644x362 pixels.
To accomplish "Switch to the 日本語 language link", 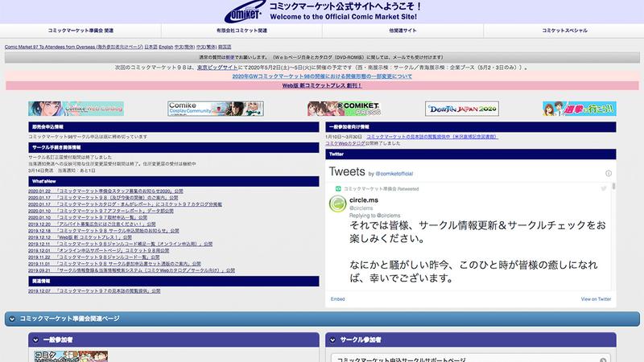I will pyautogui.click(x=151, y=47).
